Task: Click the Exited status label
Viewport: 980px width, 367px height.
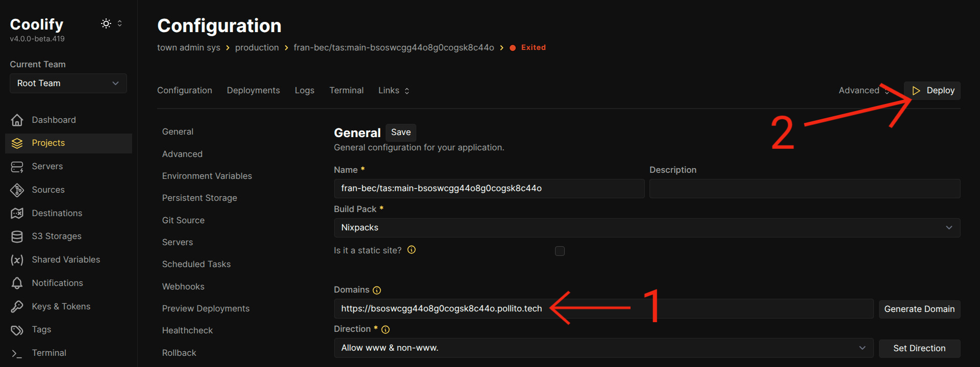Action: click(534, 47)
